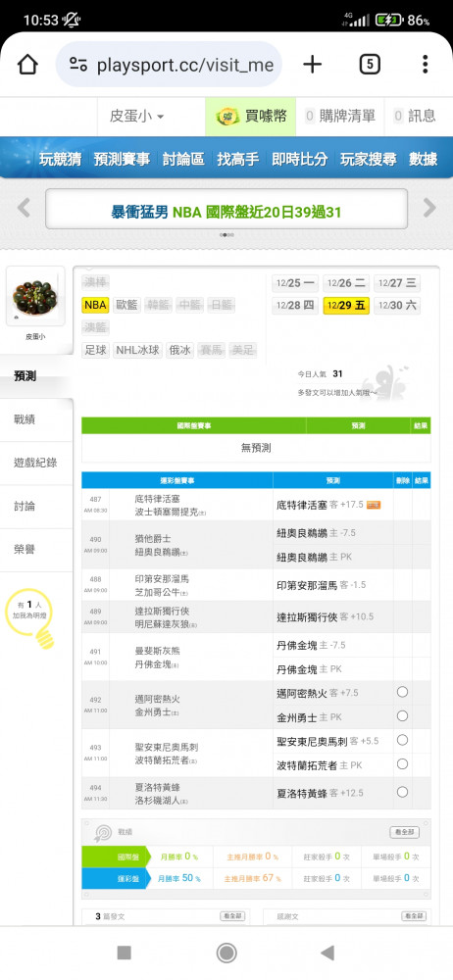Select the NBA league tag
Image resolution: width=453 pixels, height=980 pixels.
click(95, 305)
